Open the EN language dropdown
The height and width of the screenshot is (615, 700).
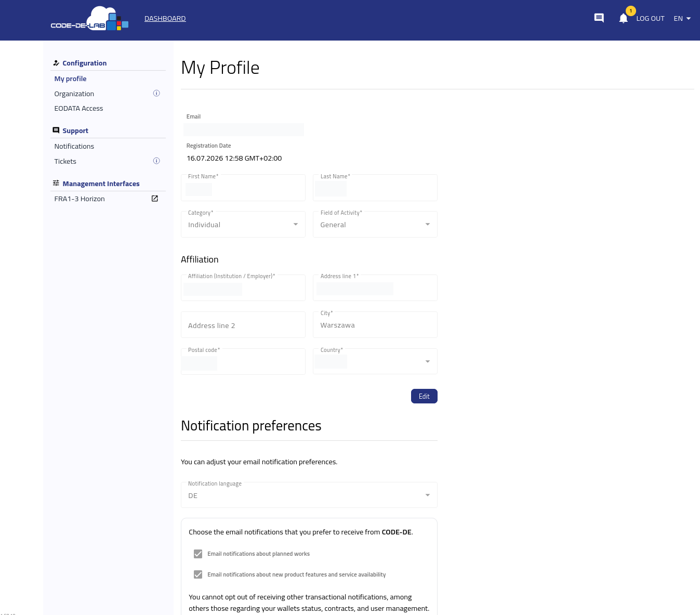click(x=682, y=19)
